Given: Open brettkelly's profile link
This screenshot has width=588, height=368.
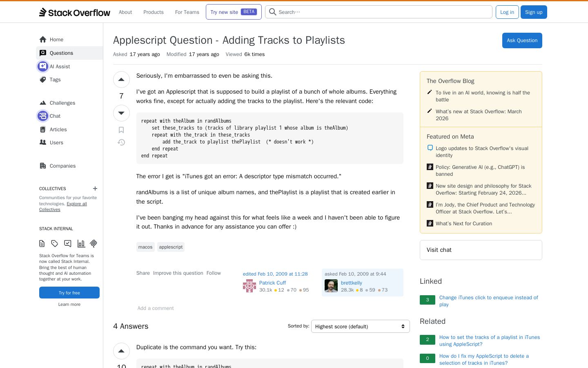Looking at the screenshot, I should 352,283.
